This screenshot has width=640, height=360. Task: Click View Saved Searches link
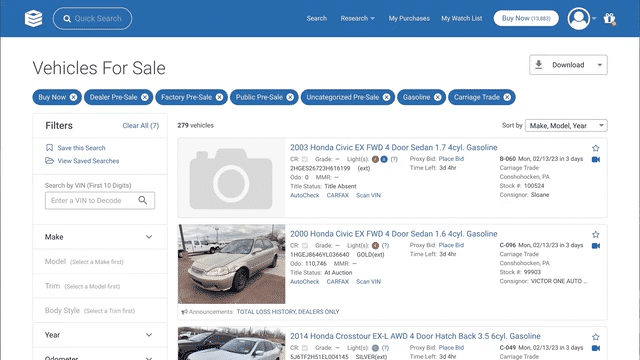[88, 161]
